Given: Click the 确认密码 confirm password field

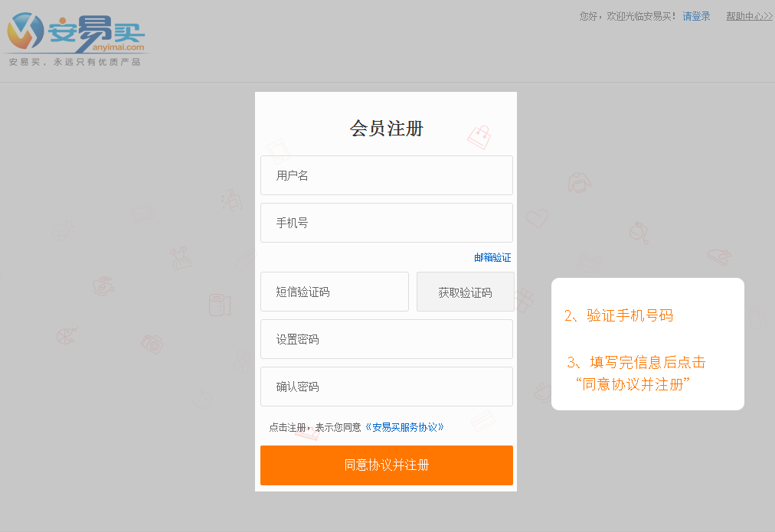Looking at the screenshot, I should coord(387,387).
